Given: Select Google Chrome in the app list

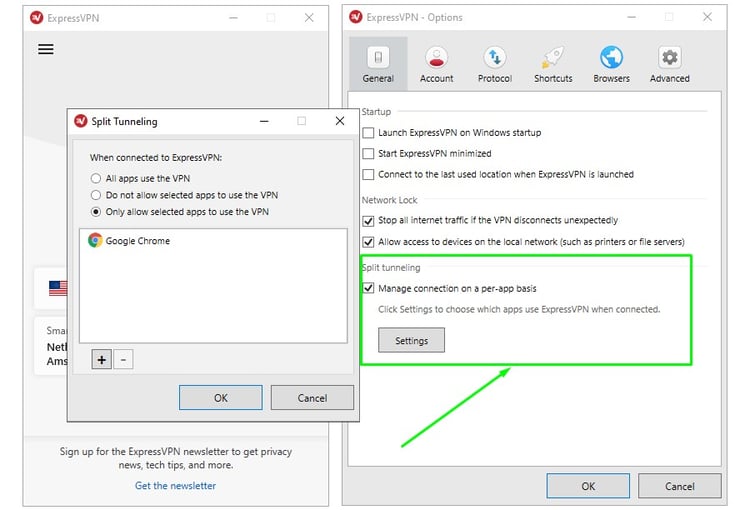Looking at the screenshot, I should point(213,241).
